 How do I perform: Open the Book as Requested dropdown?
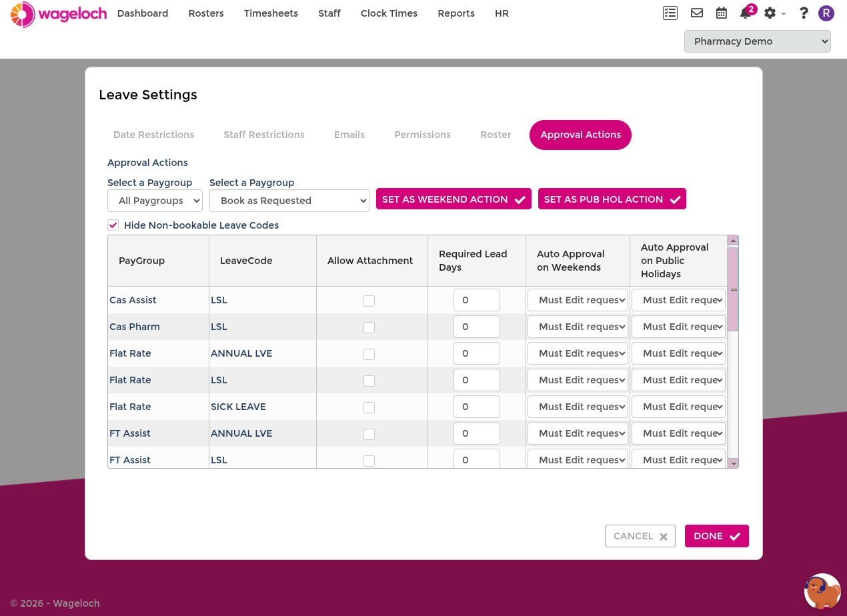click(289, 201)
